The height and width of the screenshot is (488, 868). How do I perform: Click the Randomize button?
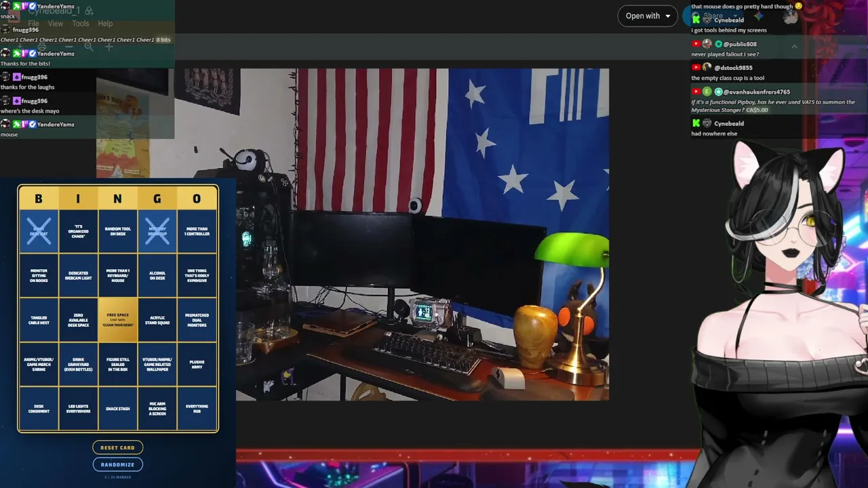pos(118,464)
